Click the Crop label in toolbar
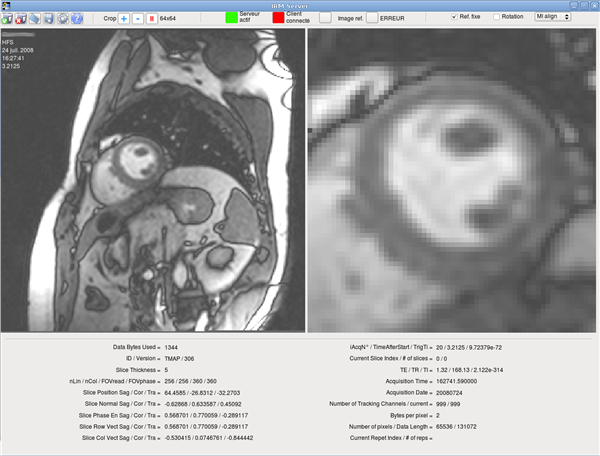Viewport: 600px width, 456px height. click(110, 18)
